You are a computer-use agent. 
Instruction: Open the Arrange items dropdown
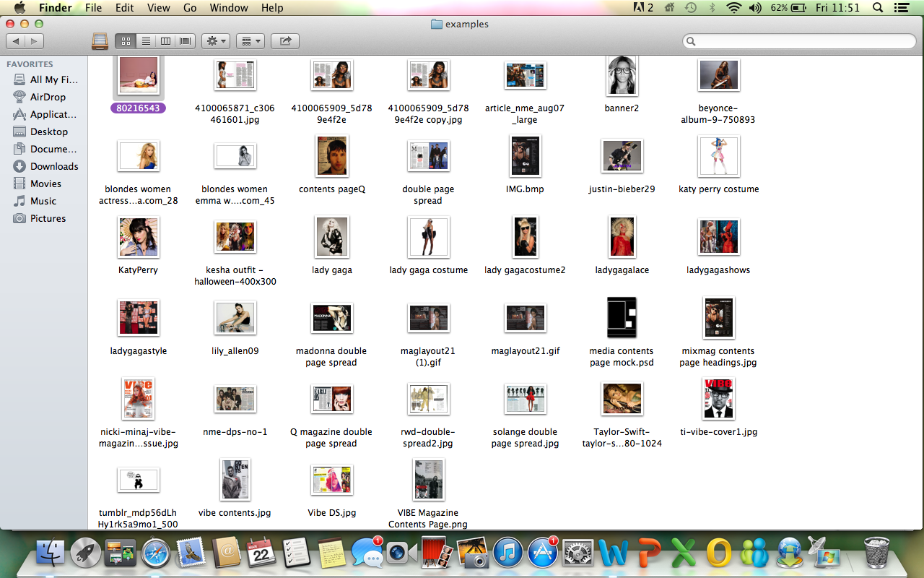coord(250,41)
